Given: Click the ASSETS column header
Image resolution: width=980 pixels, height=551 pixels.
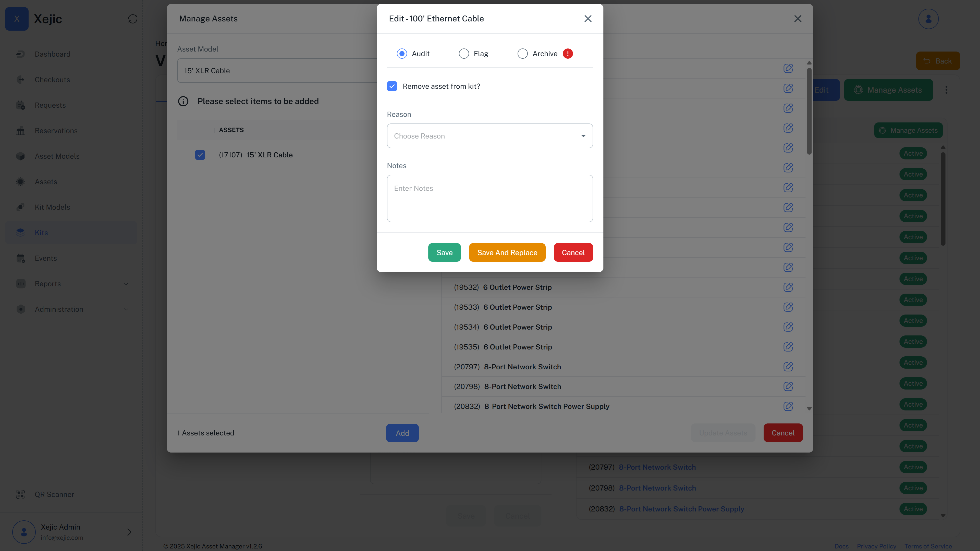Looking at the screenshot, I should pos(231,130).
